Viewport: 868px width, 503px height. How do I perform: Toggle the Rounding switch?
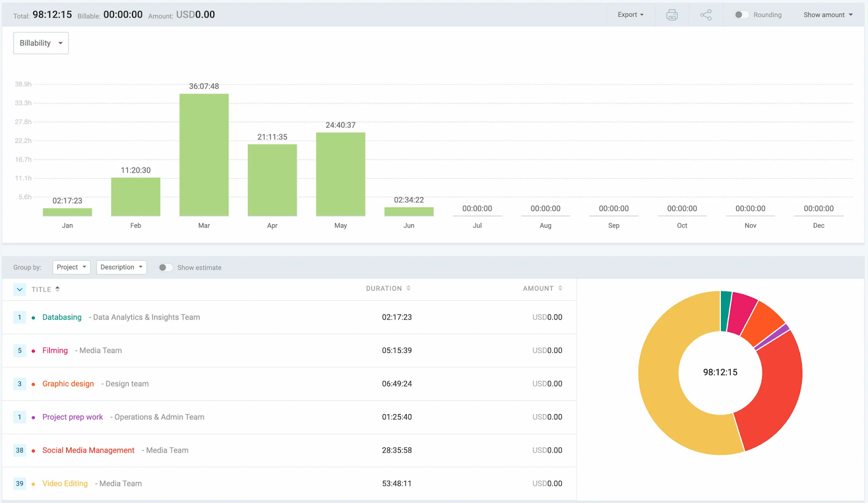(741, 15)
